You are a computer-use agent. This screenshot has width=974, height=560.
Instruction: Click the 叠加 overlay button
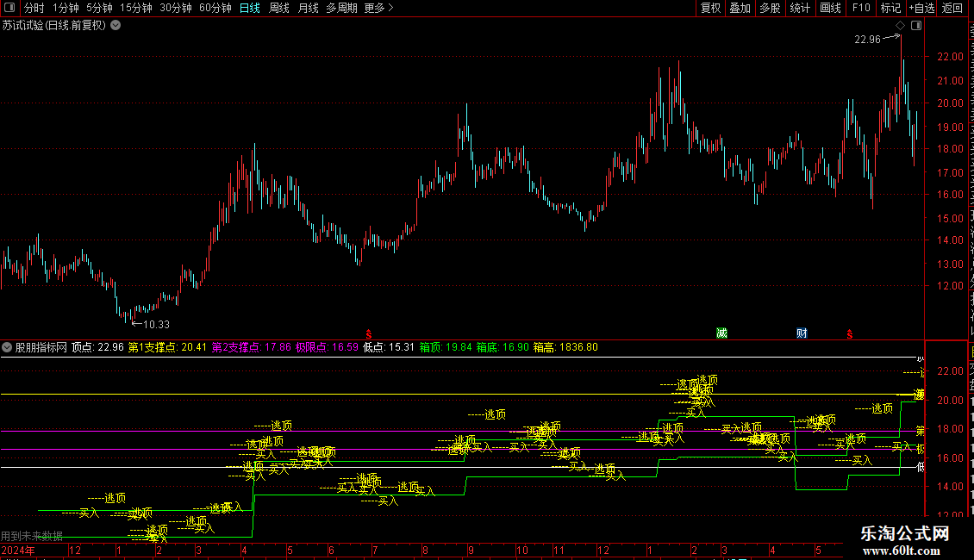740,8
